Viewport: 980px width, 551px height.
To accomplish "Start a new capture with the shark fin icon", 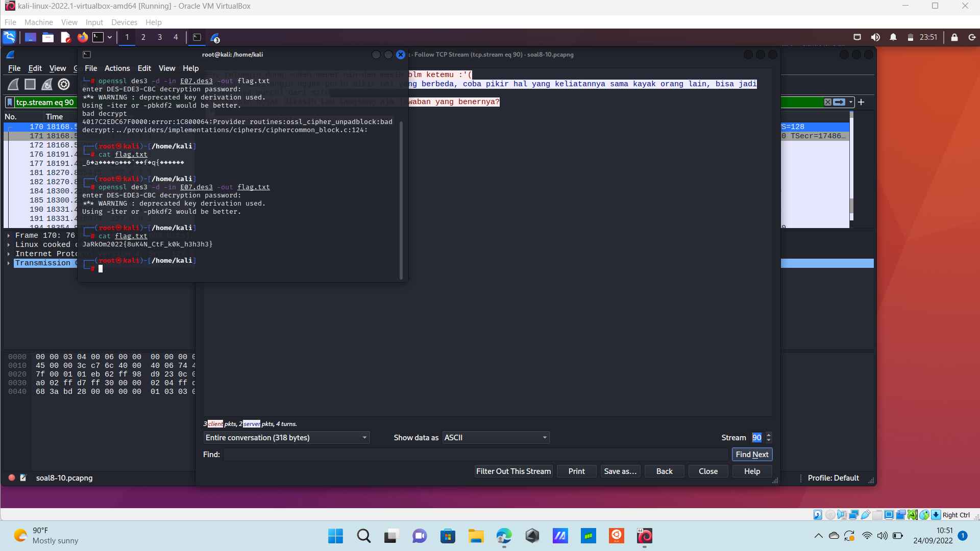I will coord(13,84).
